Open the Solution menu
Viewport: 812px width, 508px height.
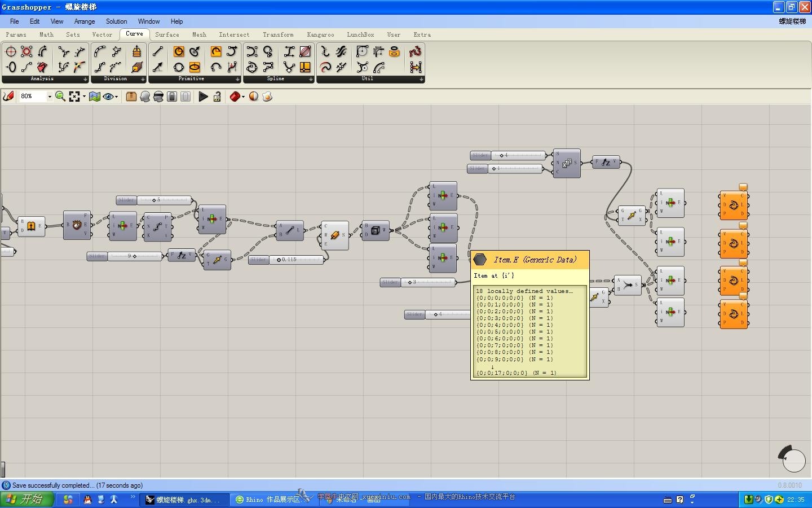116,21
